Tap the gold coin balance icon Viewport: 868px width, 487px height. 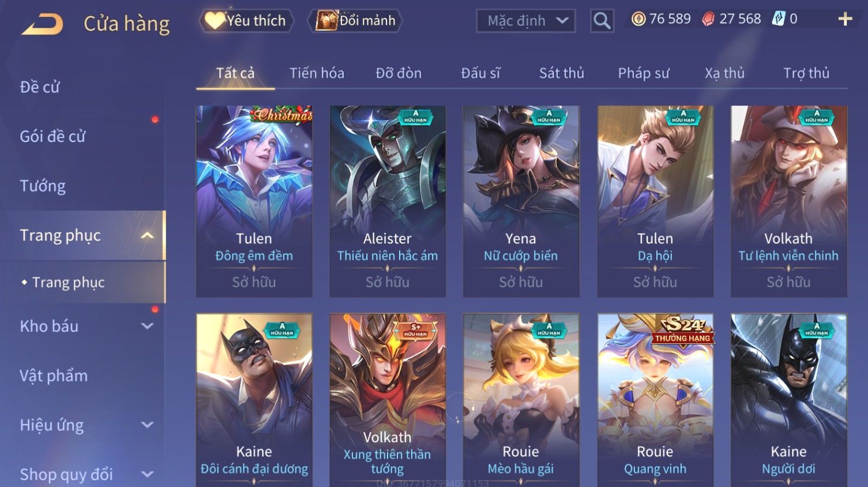point(638,19)
